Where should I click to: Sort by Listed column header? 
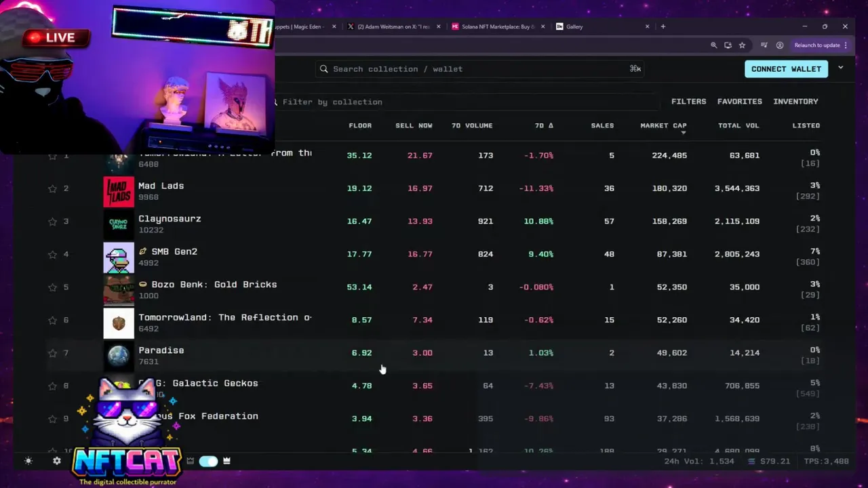[806, 125]
